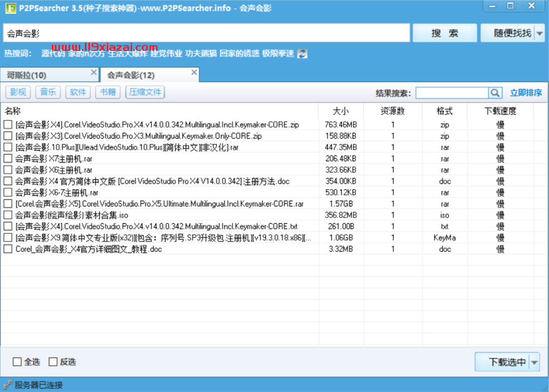This screenshot has width=549, height=392.
Task: Click the 下载选中 download button
Action: (503, 362)
